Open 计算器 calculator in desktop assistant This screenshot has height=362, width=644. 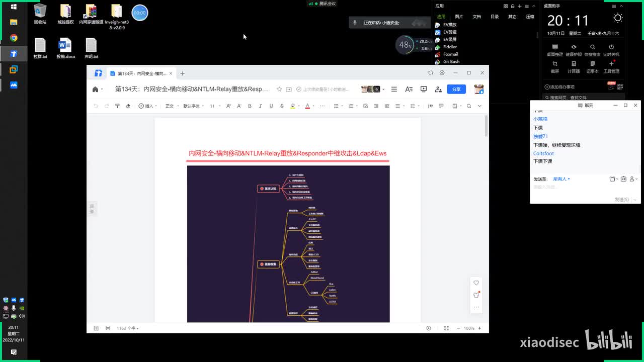coord(574,67)
